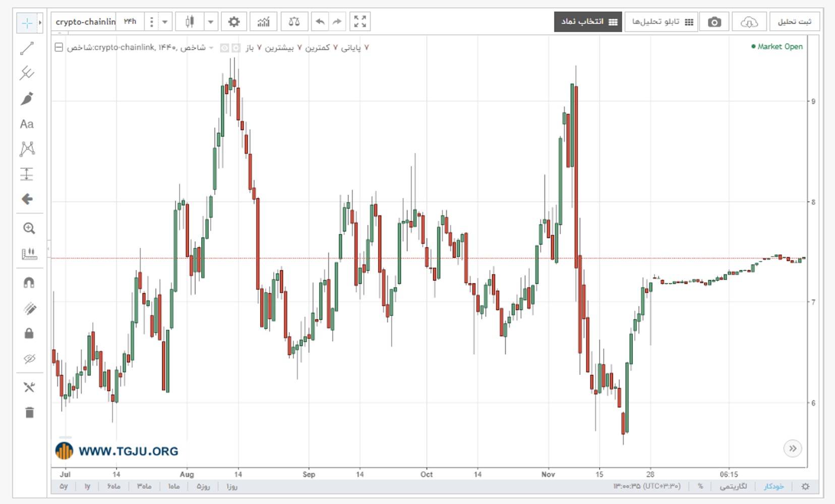Select the pitchfork drawing tool

27,74
